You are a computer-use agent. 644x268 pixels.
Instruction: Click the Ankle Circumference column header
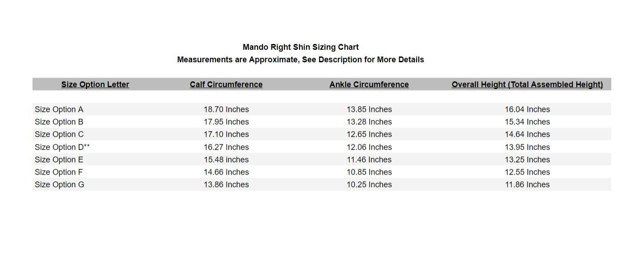click(369, 84)
